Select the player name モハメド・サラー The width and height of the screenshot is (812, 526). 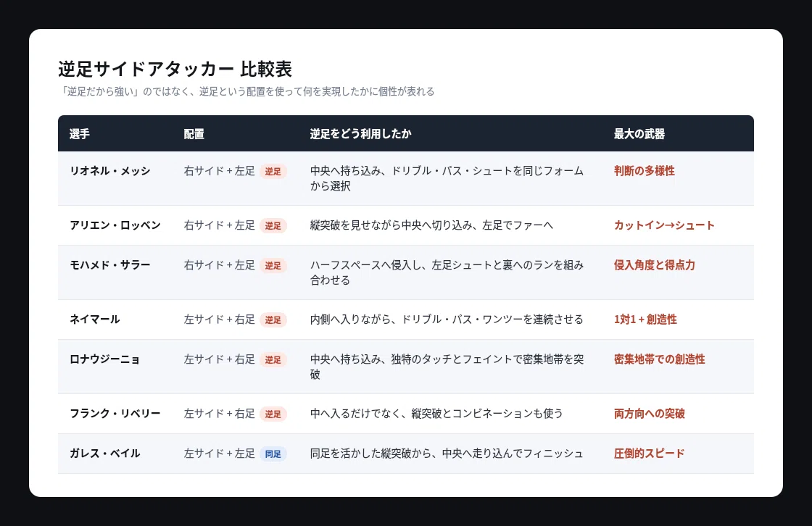109,265
